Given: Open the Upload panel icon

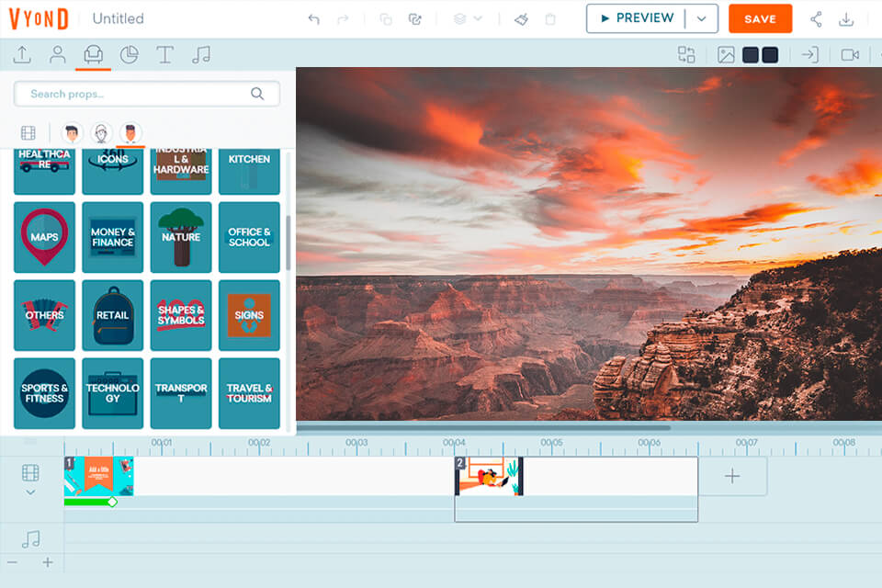Looking at the screenshot, I should pyautogui.click(x=22, y=54).
